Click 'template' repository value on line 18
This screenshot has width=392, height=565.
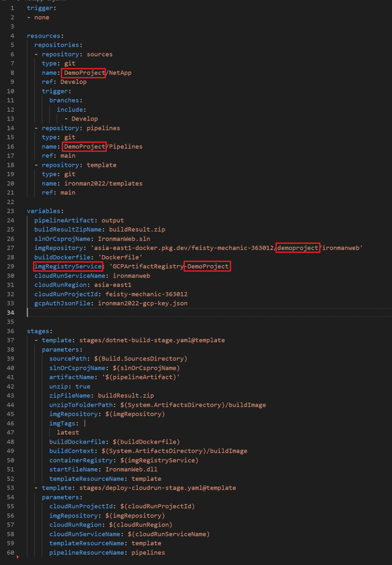pos(101,165)
